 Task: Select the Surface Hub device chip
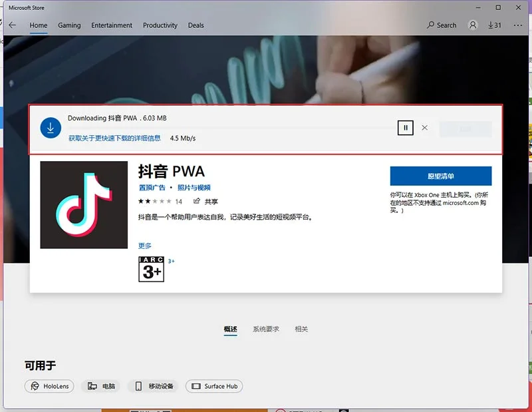point(214,386)
